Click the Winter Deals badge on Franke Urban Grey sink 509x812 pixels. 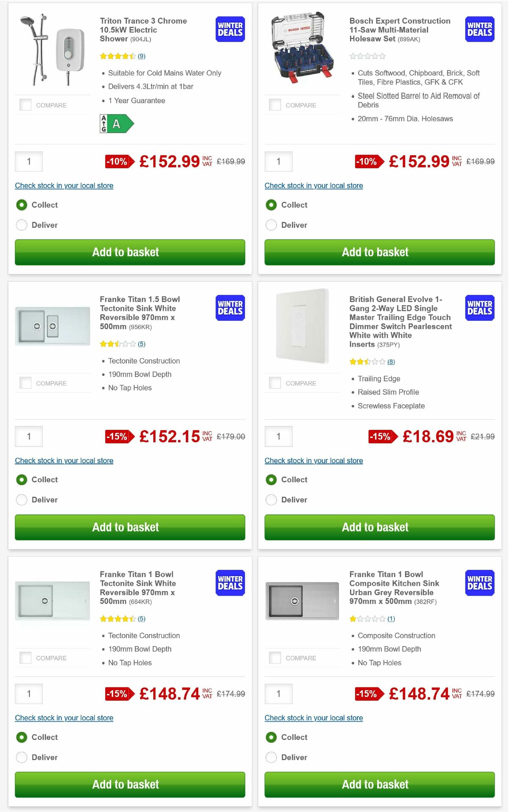pos(479,582)
